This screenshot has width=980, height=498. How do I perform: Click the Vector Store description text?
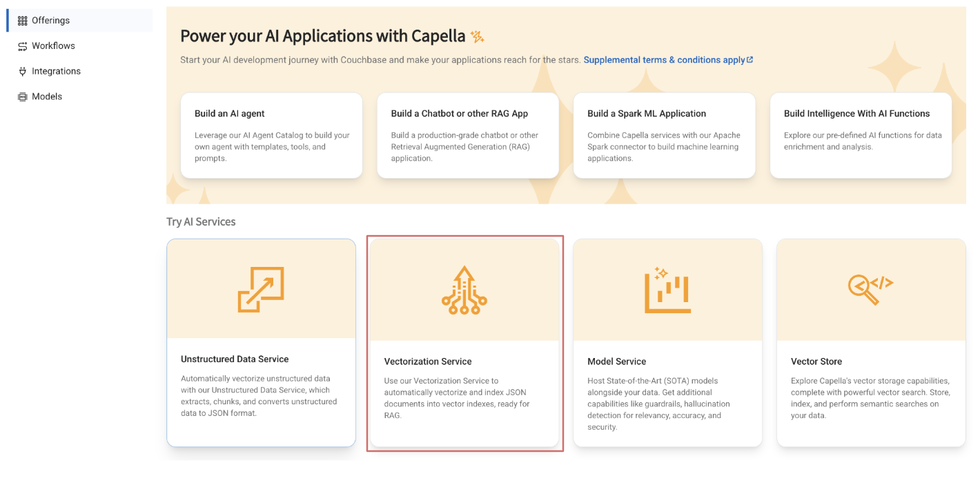870,398
